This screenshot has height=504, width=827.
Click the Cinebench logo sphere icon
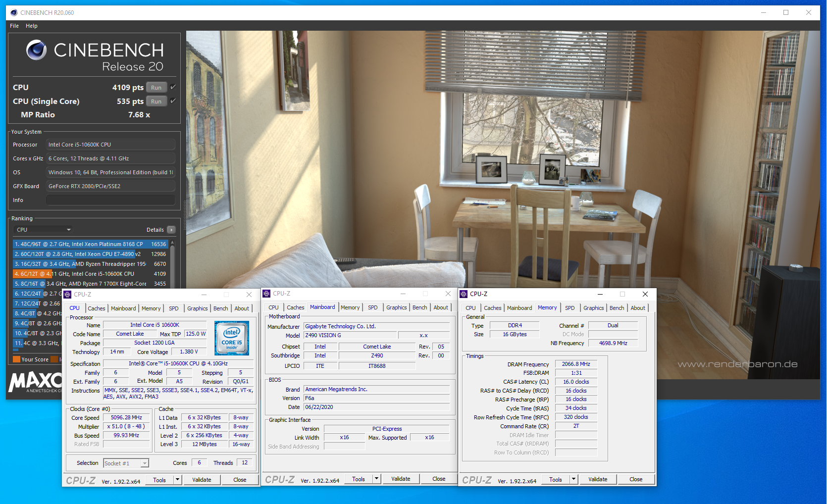pos(36,50)
